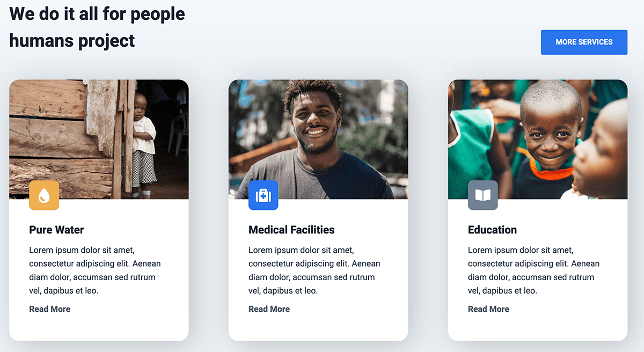Screen dimensions: 644x352
Task: Click the "We do it all for people" headline line
Action: click(97, 13)
